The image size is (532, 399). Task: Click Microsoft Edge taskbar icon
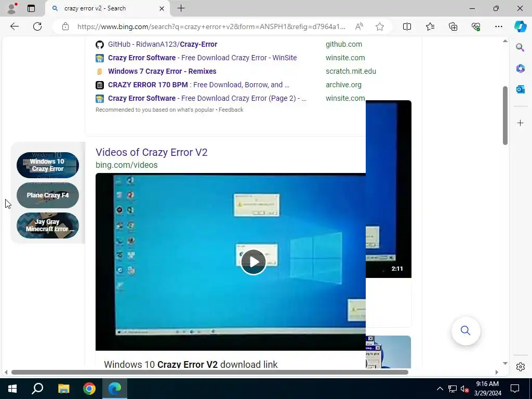[115, 389]
